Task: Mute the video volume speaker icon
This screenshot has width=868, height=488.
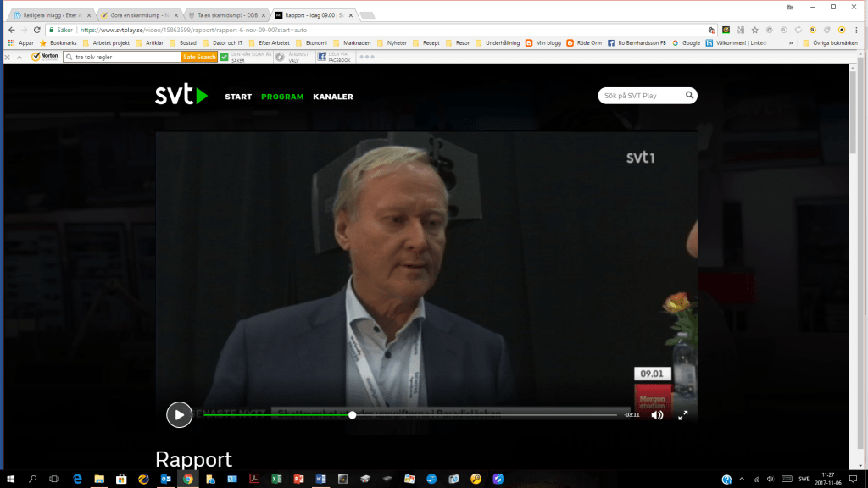Action: tap(657, 415)
